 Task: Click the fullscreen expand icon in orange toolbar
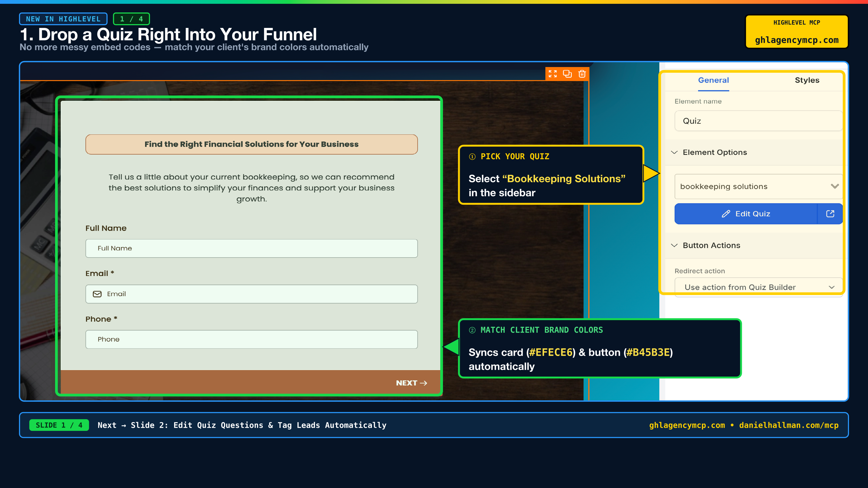pyautogui.click(x=553, y=74)
